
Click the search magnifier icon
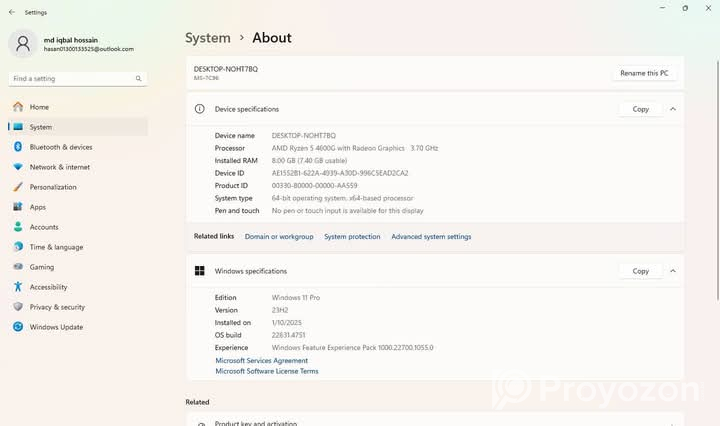coord(138,78)
